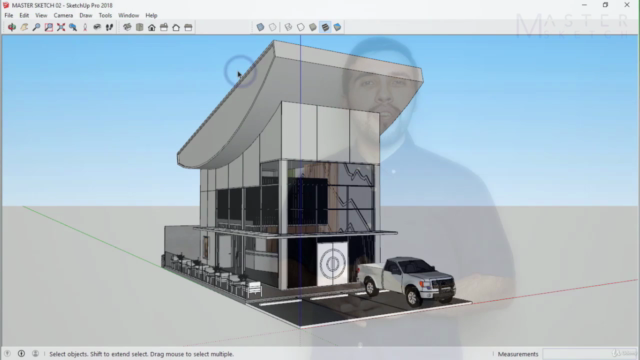Select the Walk footprints tool
Image resolution: width=640 pixels, height=360 pixels.
point(109,27)
